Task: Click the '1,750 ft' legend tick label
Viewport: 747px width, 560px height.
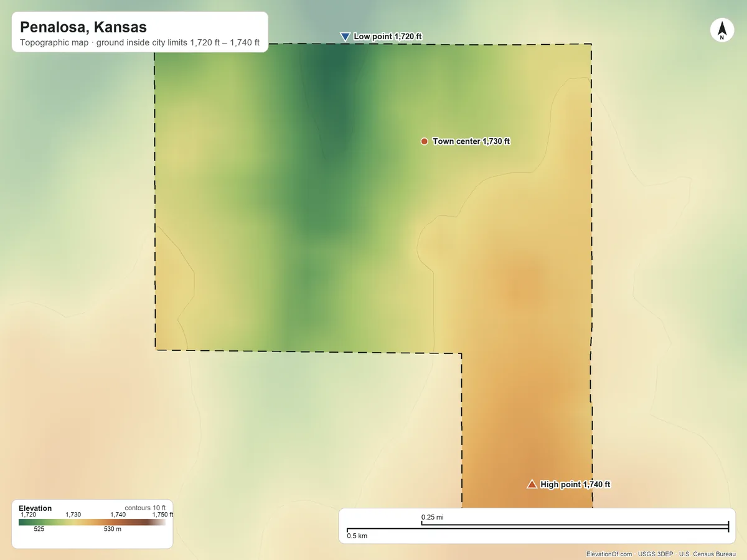Action: (162, 515)
